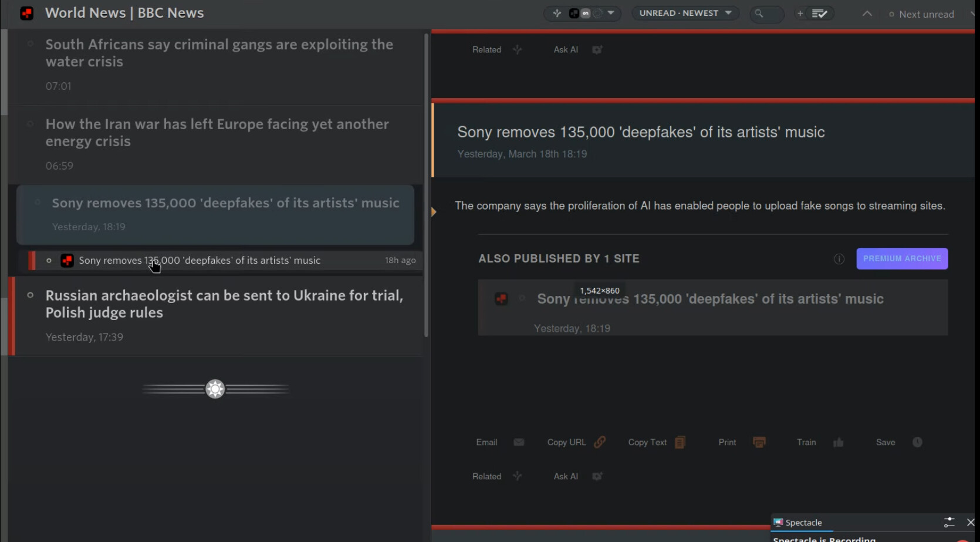
Task: Click the World News | BBC News title
Action: (124, 13)
